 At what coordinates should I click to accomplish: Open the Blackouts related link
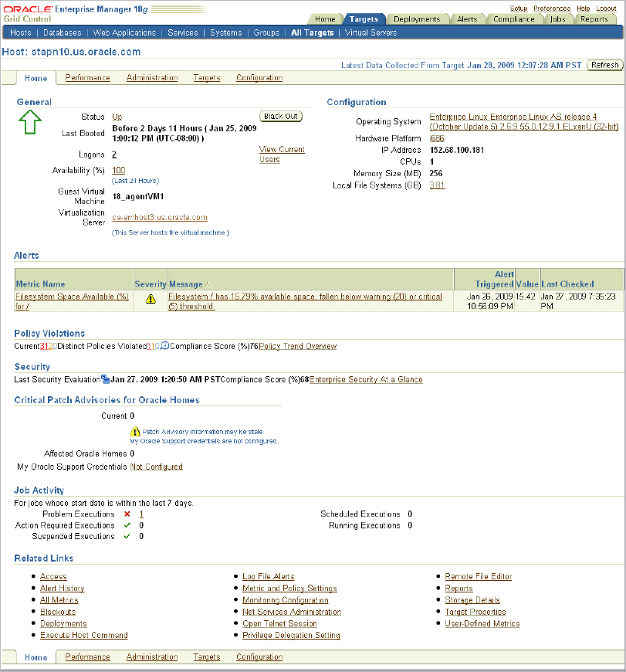pos(58,612)
